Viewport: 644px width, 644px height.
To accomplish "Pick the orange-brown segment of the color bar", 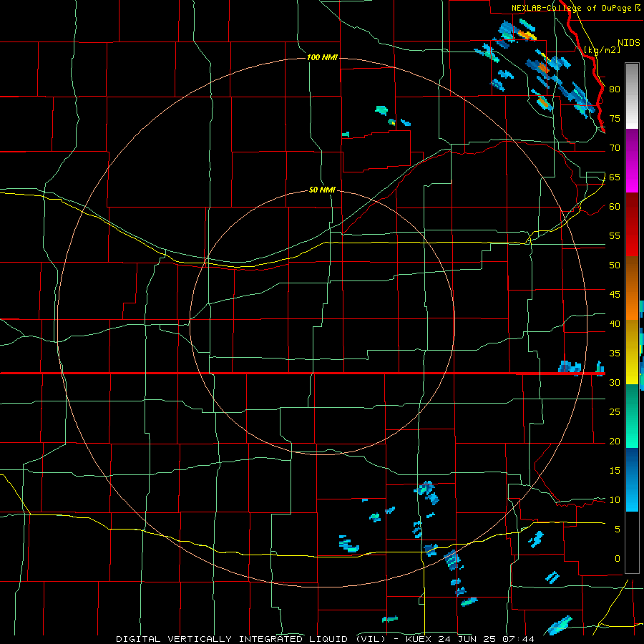I will [x=632, y=288].
